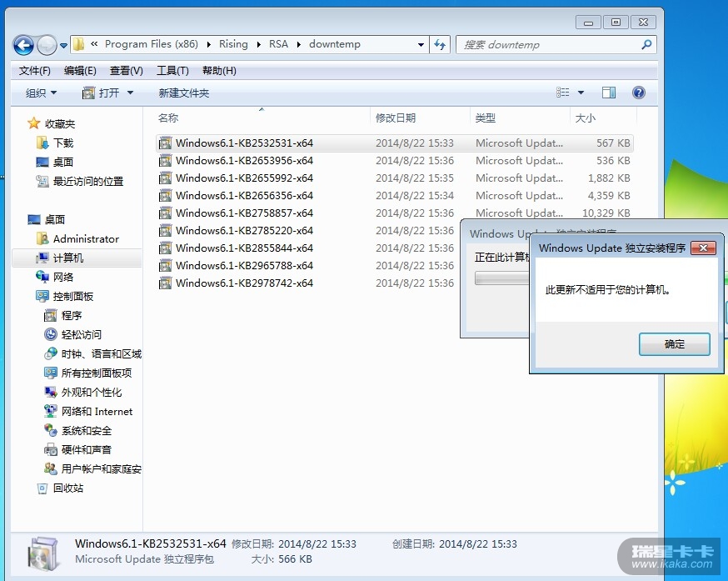Open the view options dropdown arrow
This screenshot has width=728, height=581.
pyautogui.click(x=581, y=93)
